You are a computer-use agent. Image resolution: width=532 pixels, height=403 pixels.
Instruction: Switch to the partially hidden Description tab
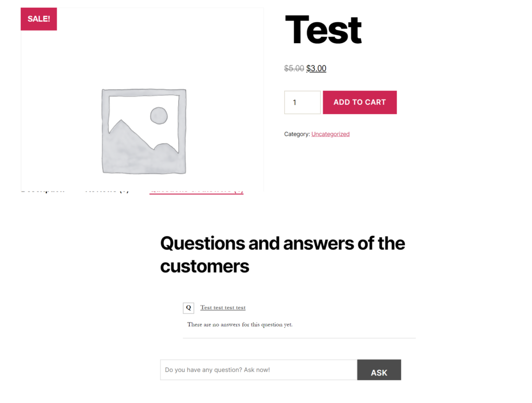43,192
